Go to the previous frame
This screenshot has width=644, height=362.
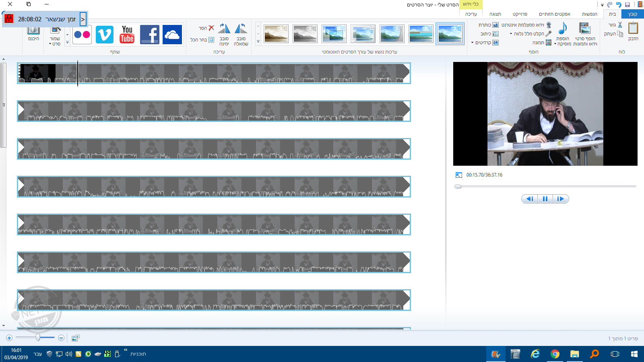pyautogui.click(x=530, y=199)
